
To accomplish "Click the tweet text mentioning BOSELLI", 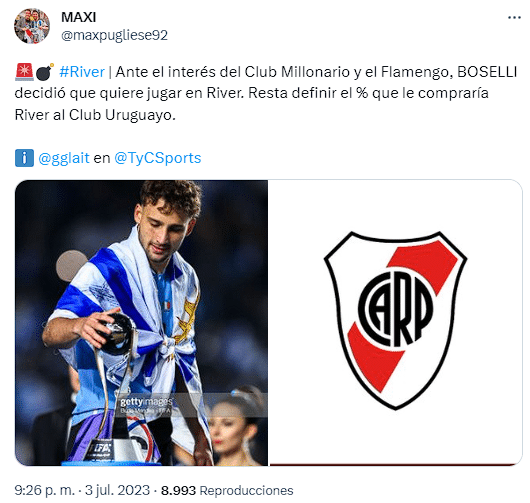I will coord(266,93).
